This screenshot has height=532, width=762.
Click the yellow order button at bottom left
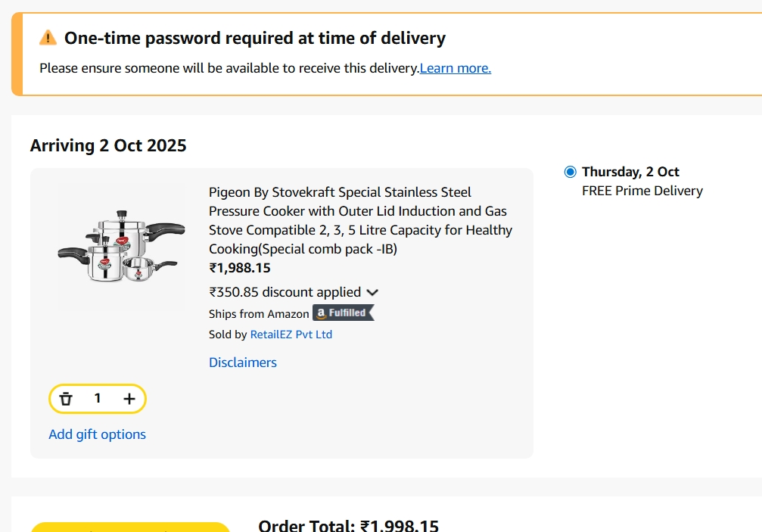tap(132, 526)
